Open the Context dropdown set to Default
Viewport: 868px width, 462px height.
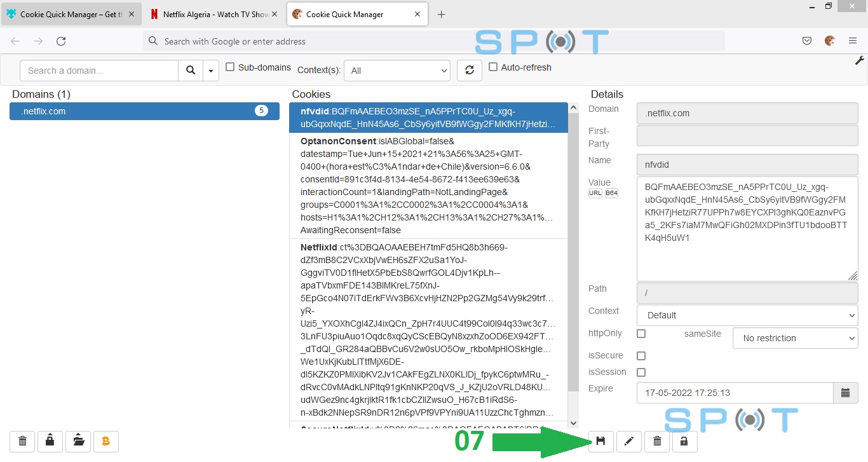tap(747, 315)
